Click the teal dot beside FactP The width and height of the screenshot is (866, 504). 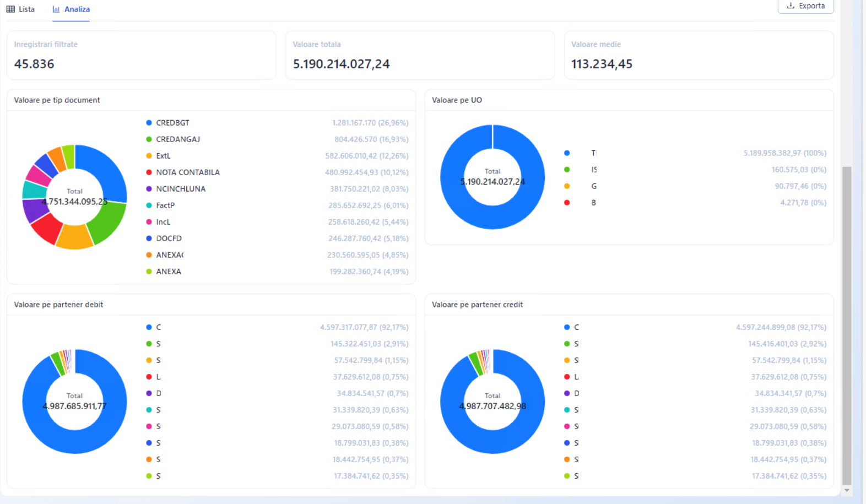click(149, 205)
